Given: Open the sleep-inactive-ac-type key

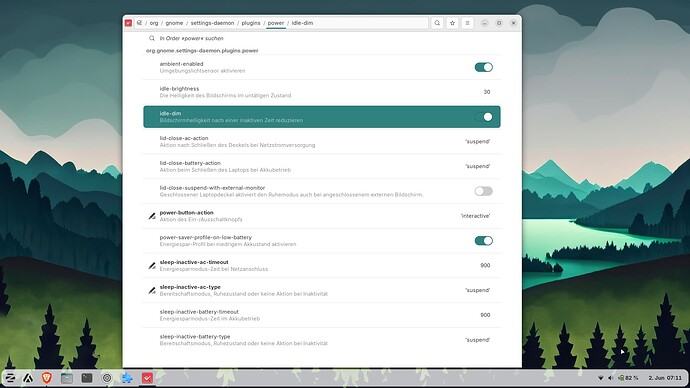Looking at the screenshot, I should pyautogui.click(x=322, y=290).
